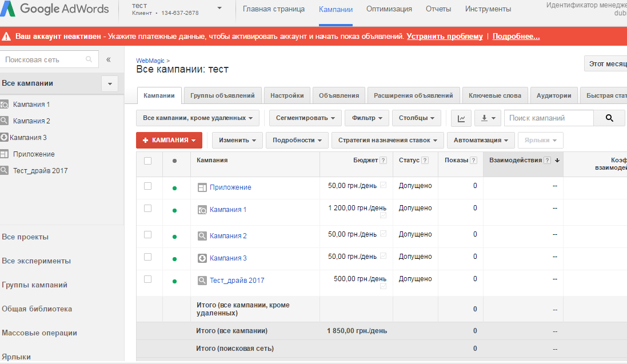This screenshot has height=364, width=627.
Task: Switch to the Ключевые слова tab
Action: coord(494,95)
